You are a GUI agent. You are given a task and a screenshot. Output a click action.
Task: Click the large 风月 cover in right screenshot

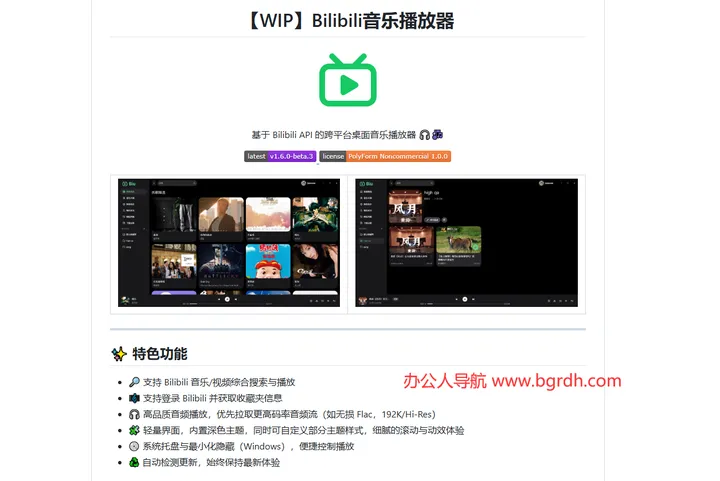(x=405, y=207)
